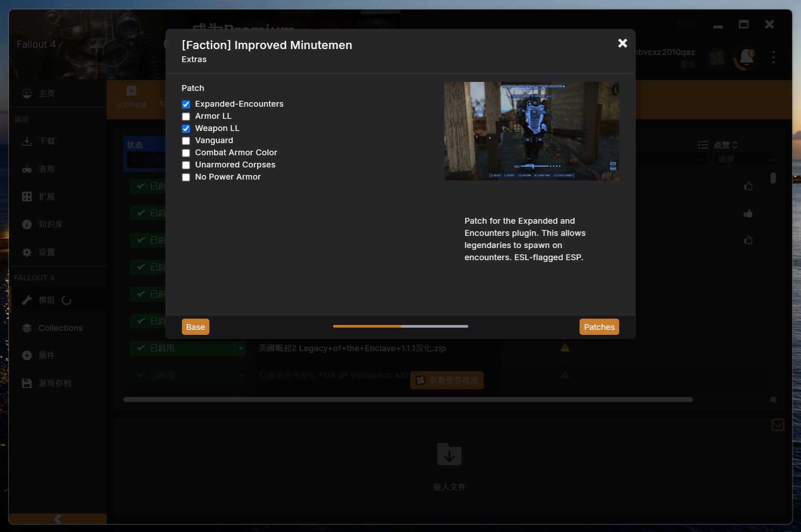This screenshot has width=801, height=532.
Task: Click the filled middle thumbs-up endorse icon
Action: 748,213
